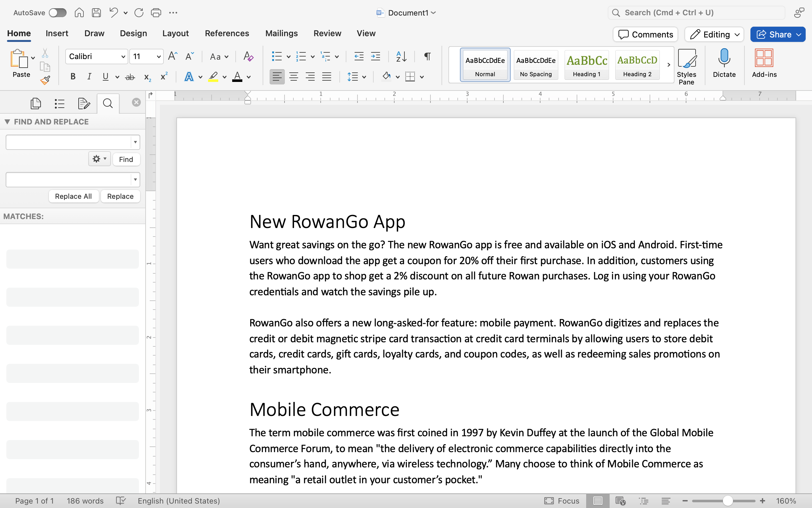Toggle Superscript formatting
The width and height of the screenshot is (812, 508).
[x=164, y=76]
